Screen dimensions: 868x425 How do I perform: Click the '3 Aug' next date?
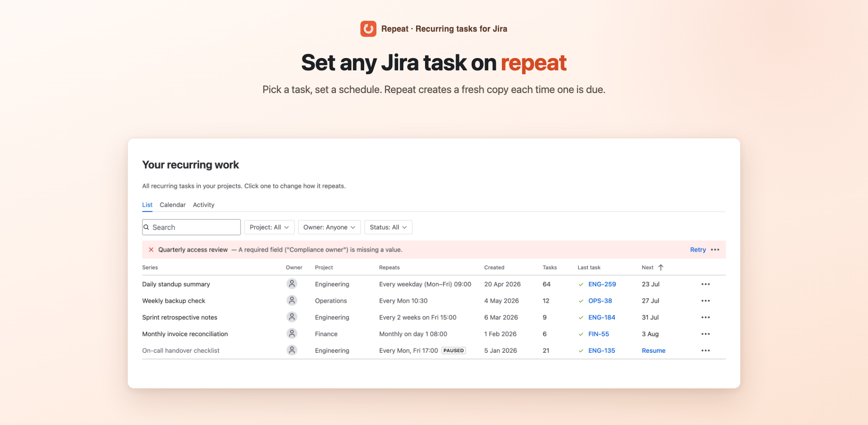650,334
